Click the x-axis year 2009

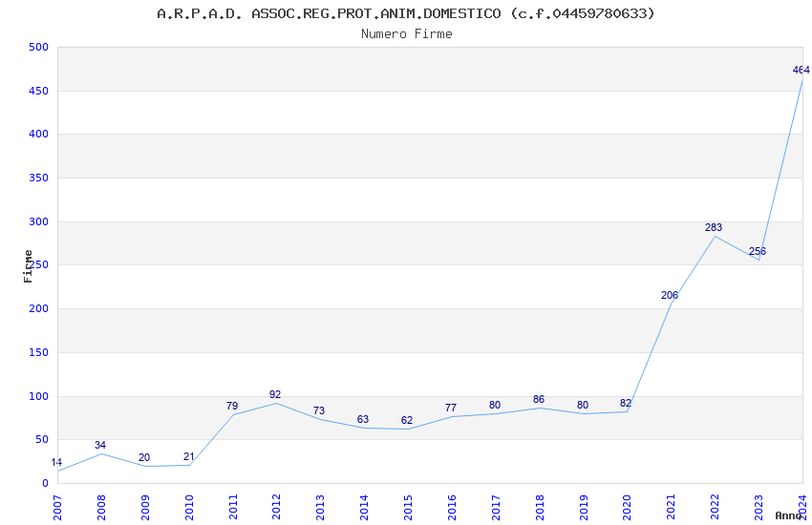click(145, 507)
